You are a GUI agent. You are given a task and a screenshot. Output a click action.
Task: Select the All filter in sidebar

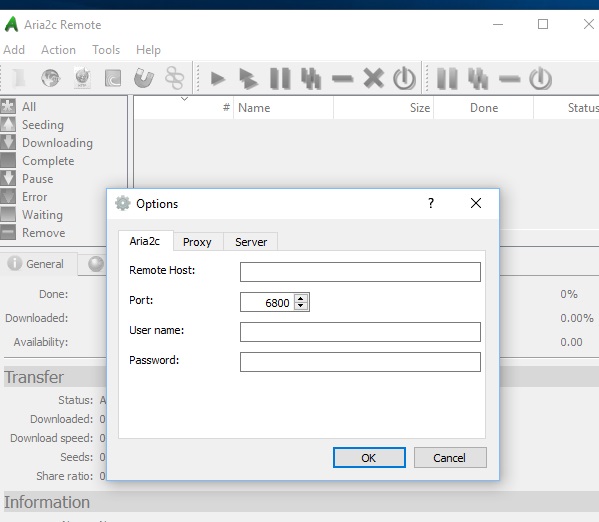[29, 107]
